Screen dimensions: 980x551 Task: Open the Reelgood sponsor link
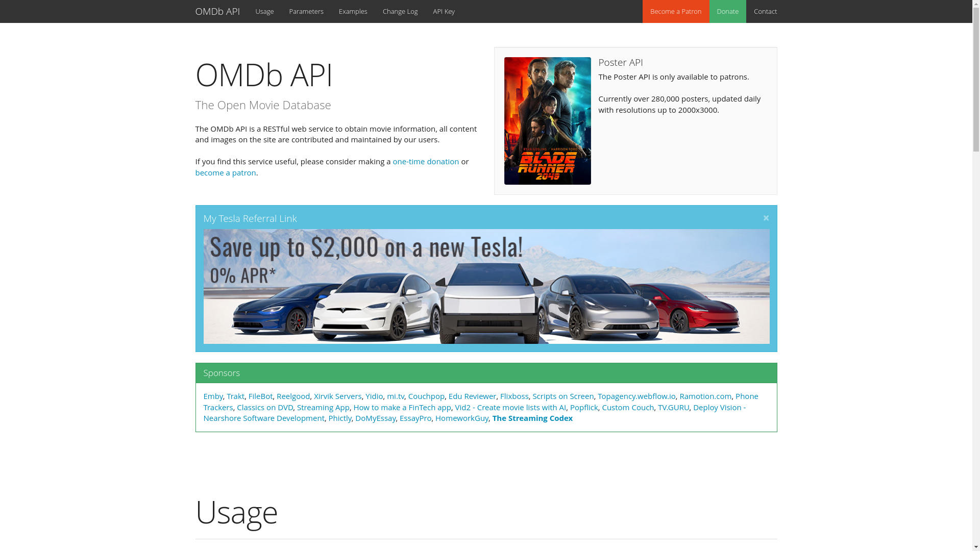pos(293,396)
